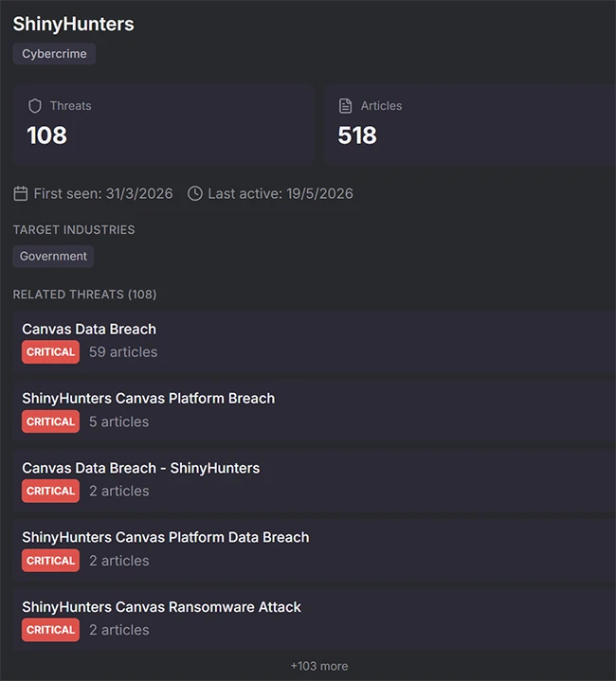Click CRITICAL badge on Canvas Data Breach - ShinyHunters
Image resolution: width=616 pixels, height=681 pixels.
(x=51, y=491)
